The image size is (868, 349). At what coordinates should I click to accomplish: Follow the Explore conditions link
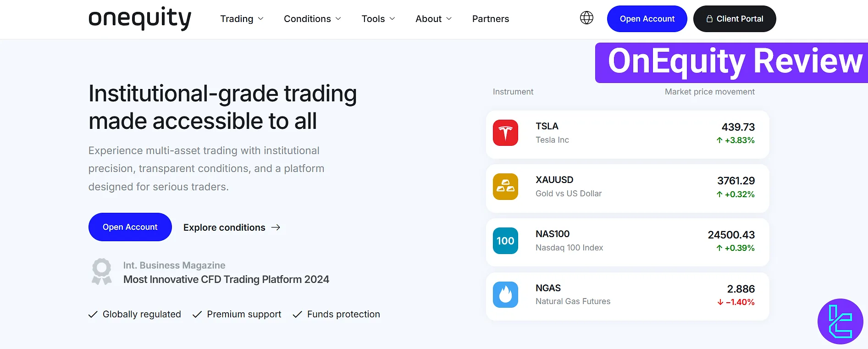coord(232,227)
